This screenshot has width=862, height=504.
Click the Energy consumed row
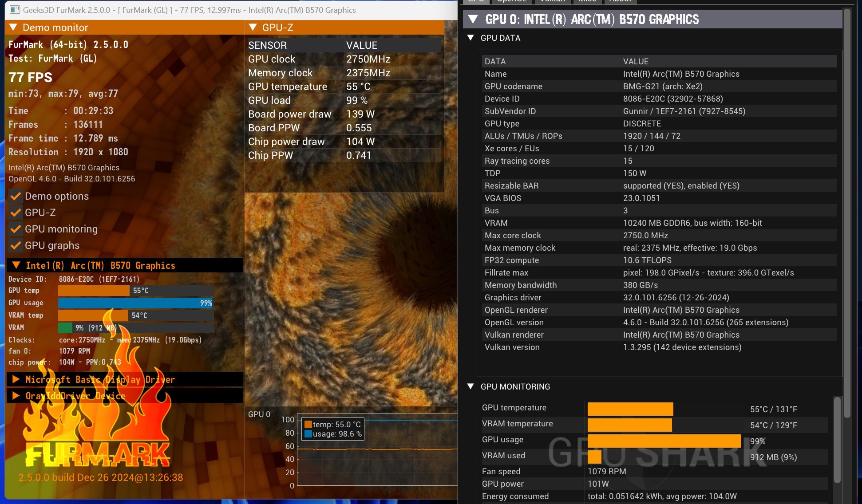pos(655,496)
